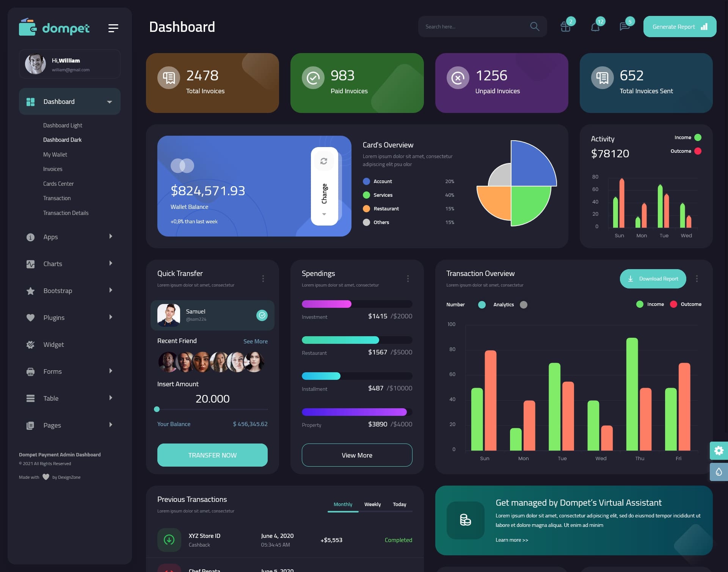Click the messages chat icon

pyautogui.click(x=624, y=26)
